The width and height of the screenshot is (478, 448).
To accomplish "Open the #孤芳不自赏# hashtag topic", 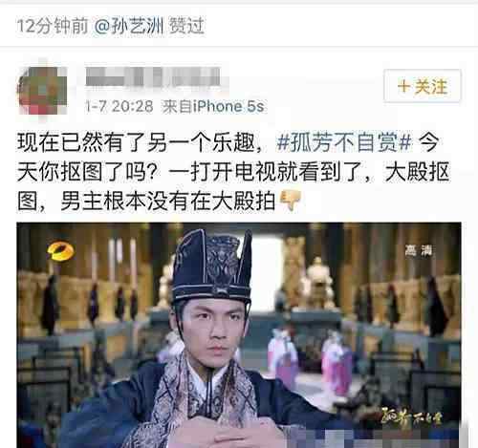I will pyautogui.click(x=344, y=142).
